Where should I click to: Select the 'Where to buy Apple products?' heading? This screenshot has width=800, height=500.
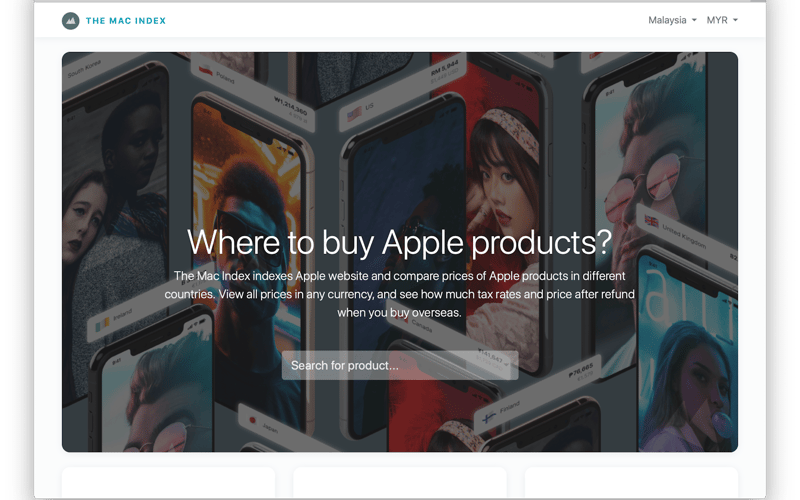point(399,242)
